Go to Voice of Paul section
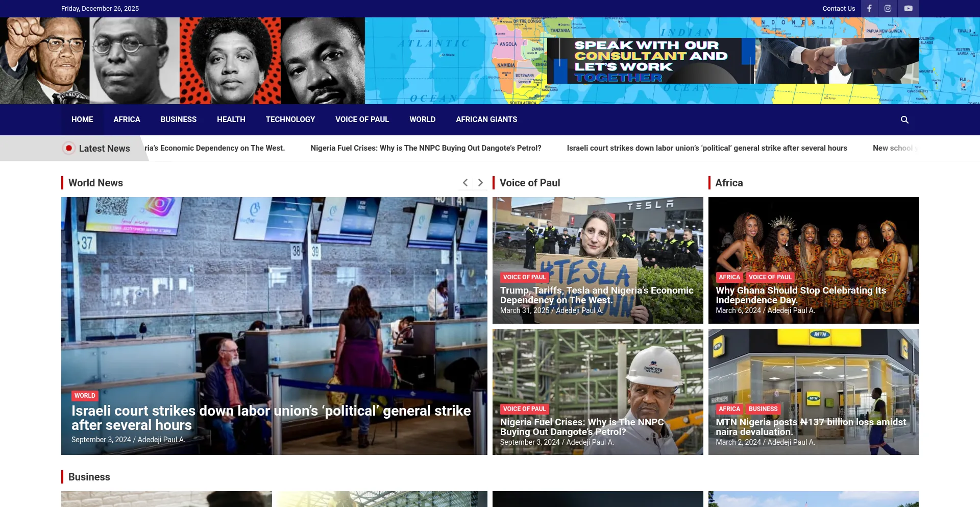The height and width of the screenshot is (507, 980). tap(362, 119)
